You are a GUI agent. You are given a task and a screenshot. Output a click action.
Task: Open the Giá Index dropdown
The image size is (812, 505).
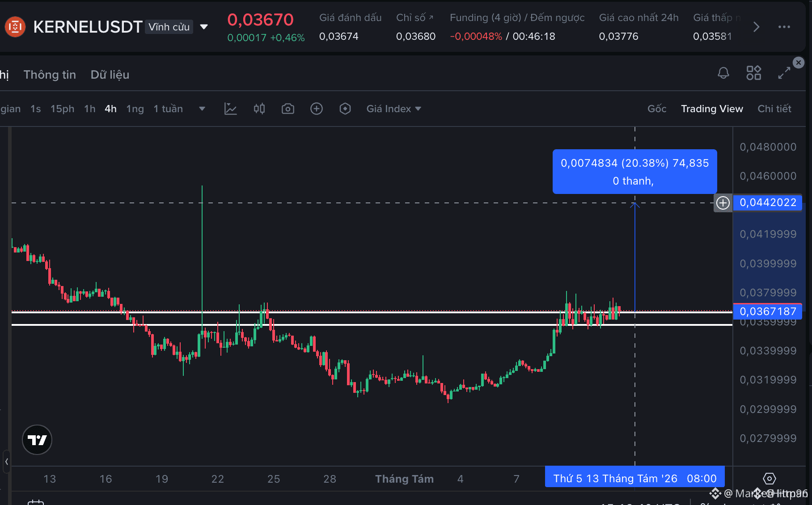pos(394,109)
